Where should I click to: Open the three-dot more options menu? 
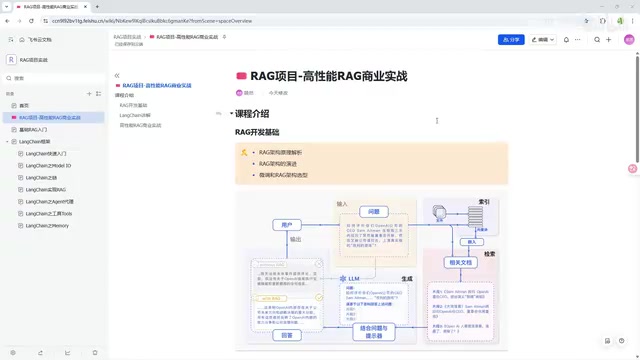coord(578,40)
